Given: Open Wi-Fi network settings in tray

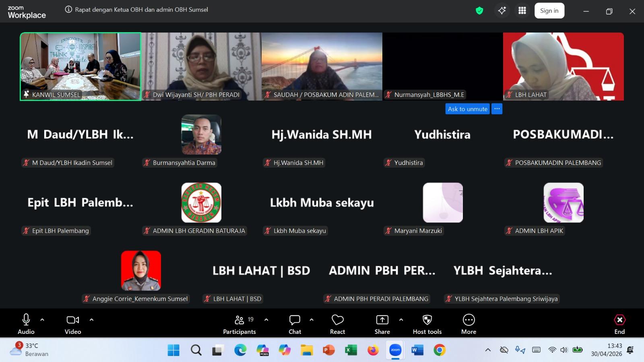Looking at the screenshot, I should (x=552, y=350).
